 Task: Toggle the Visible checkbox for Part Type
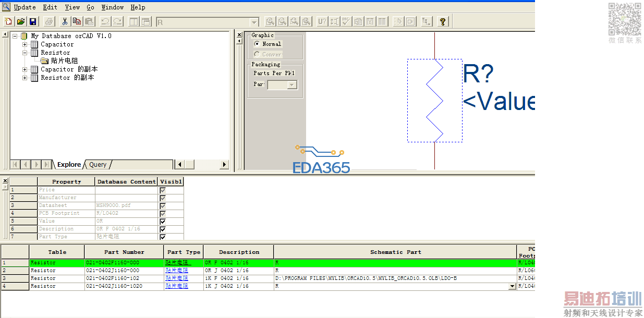(163, 237)
